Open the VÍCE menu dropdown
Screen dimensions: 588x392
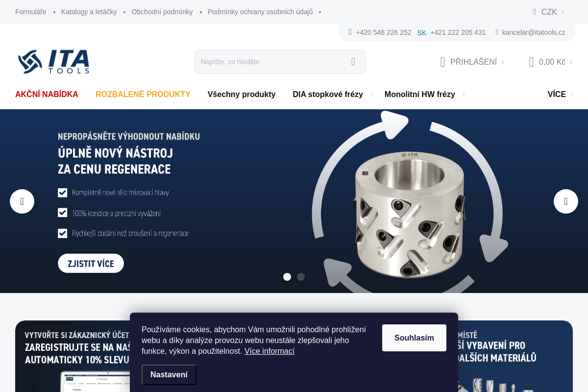(560, 95)
